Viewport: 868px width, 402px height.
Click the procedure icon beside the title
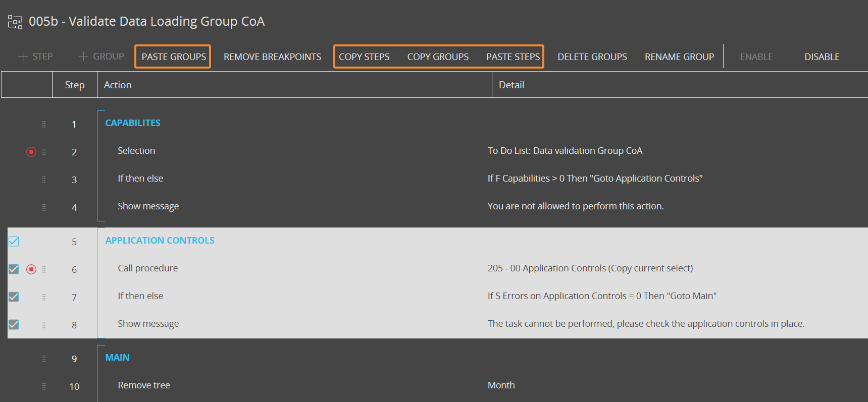coord(15,22)
